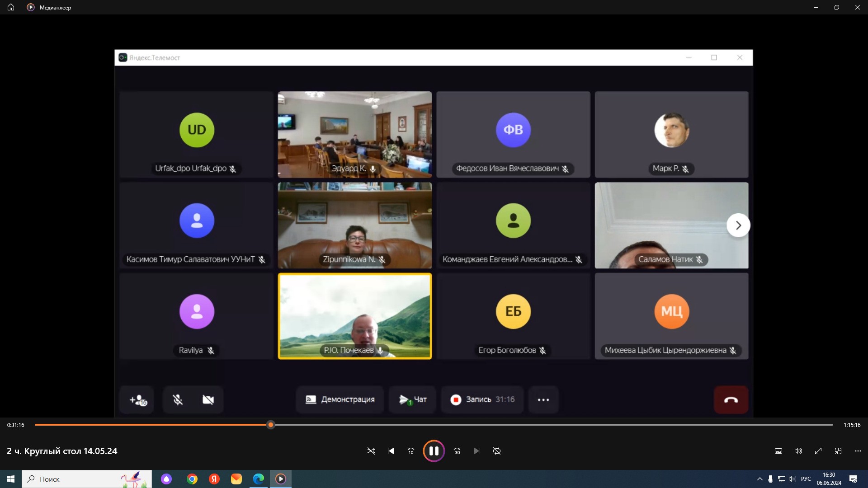Show next page of participants
The image size is (868, 488).
(x=738, y=225)
